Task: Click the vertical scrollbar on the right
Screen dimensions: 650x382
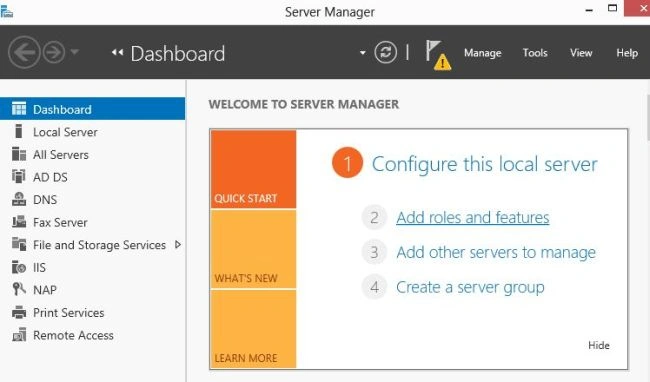Action: (x=648, y=118)
